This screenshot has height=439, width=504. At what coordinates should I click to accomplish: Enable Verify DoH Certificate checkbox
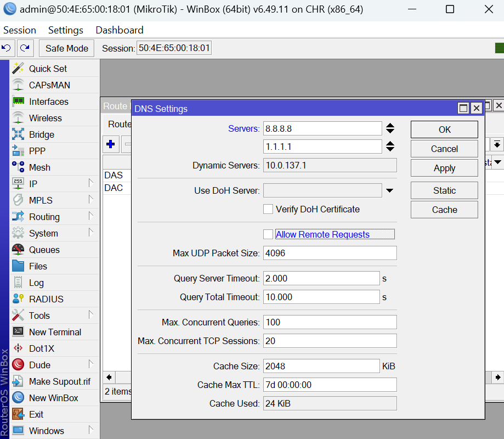pyautogui.click(x=268, y=209)
